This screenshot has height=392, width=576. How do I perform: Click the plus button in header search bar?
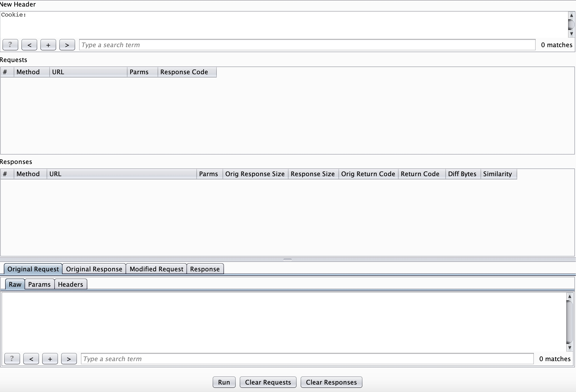pos(48,45)
